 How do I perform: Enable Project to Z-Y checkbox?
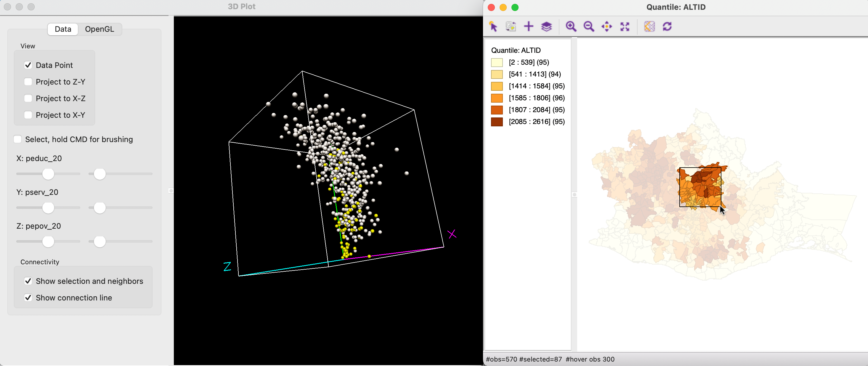pyautogui.click(x=29, y=82)
